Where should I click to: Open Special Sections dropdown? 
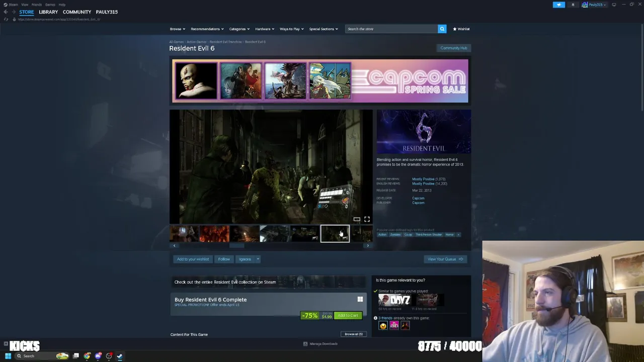[323, 29]
